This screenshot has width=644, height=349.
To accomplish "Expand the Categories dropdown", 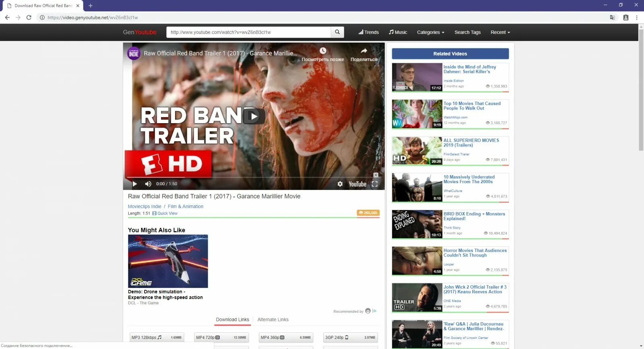I will [x=431, y=32].
